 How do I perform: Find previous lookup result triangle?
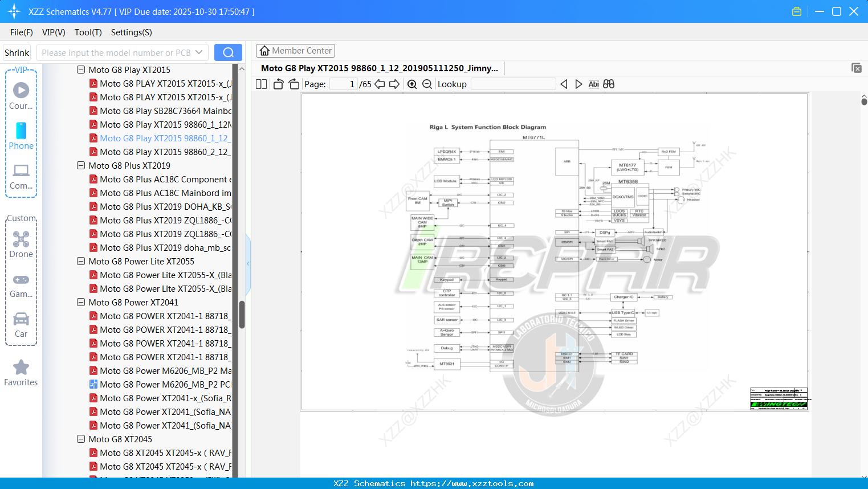564,84
